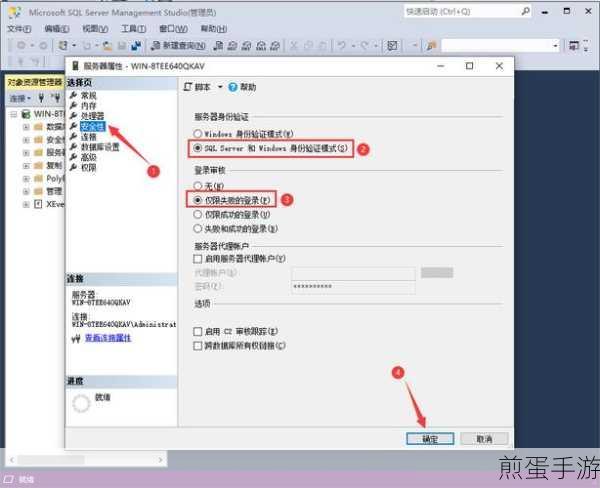
Task: Open the New Project icon dropdown arrow
Action: click(74, 46)
